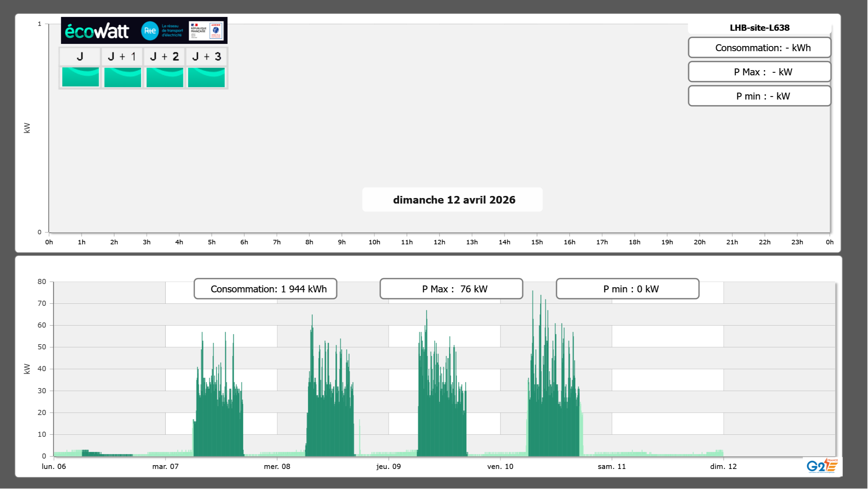Select the J + 1 day header
Viewport: 868px width, 489px height.
122,56
